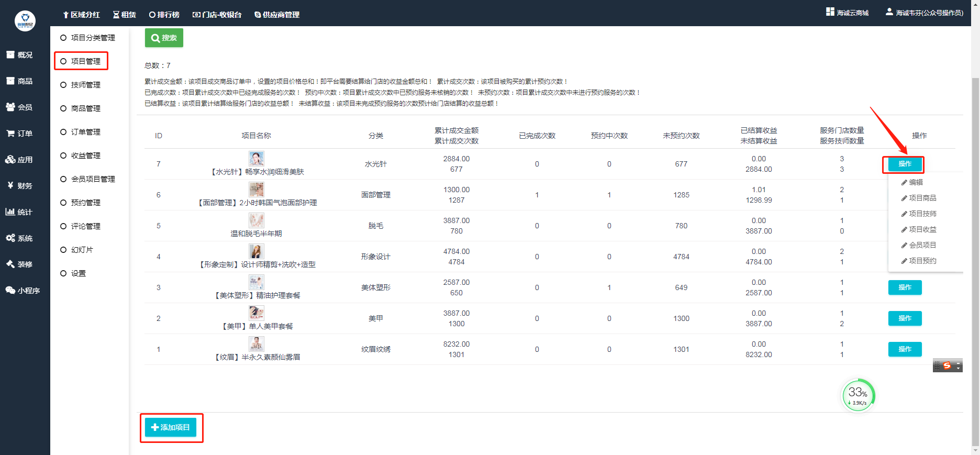Image resolution: width=980 pixels, height=455 pixels.
Task: Click thumbnail of 面部管理 韩国气泡面部护理 project
Action: (x=257, y=190)
